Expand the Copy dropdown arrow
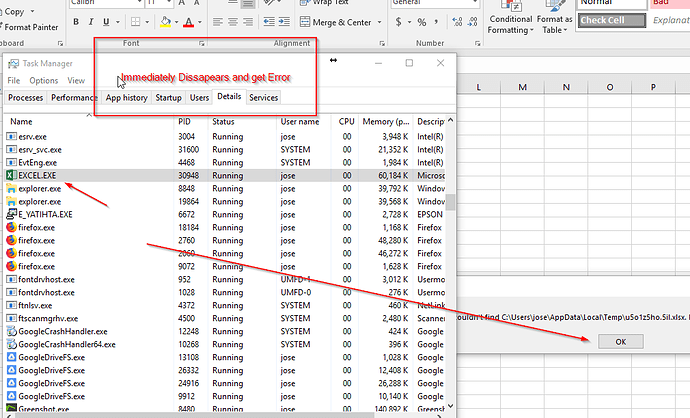Screen dimensions: 690x418 32,11
